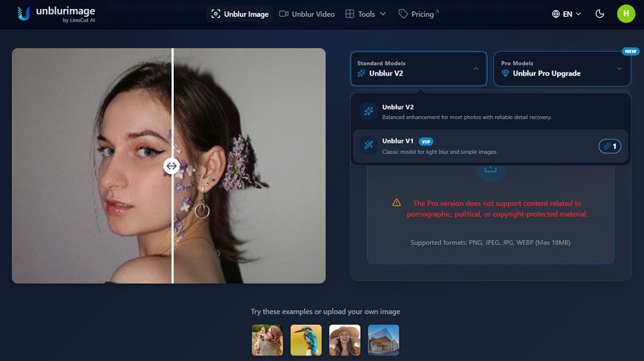Screen dimensions: 644x361
Task: Click the globe language icon
Action: click(x=555, y=14)
